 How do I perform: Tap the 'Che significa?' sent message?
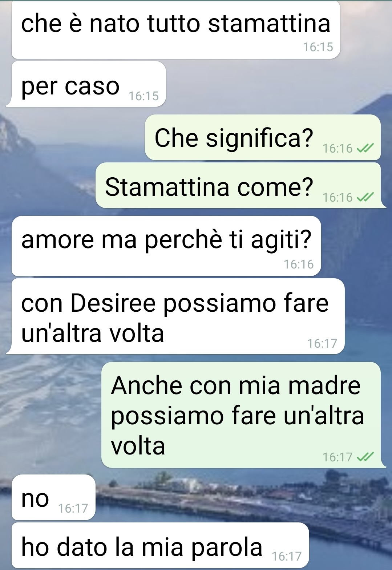pyautogui.click(x=263, y=137)
